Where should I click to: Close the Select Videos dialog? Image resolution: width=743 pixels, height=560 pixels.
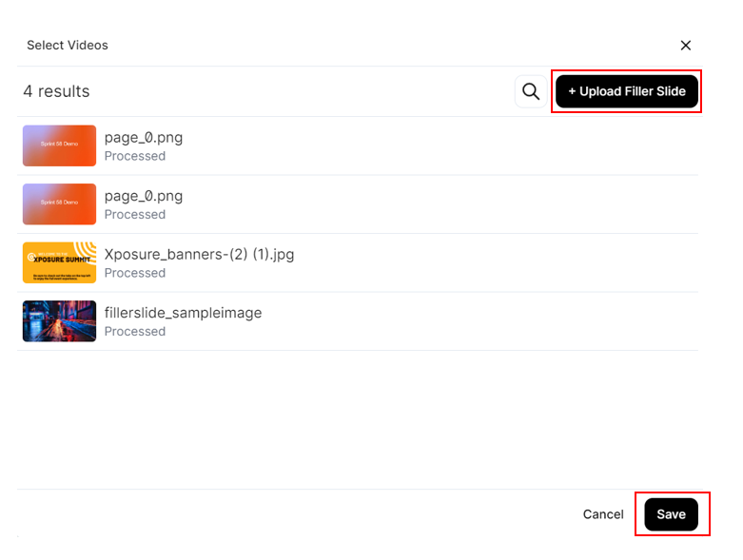coord(685,46)
